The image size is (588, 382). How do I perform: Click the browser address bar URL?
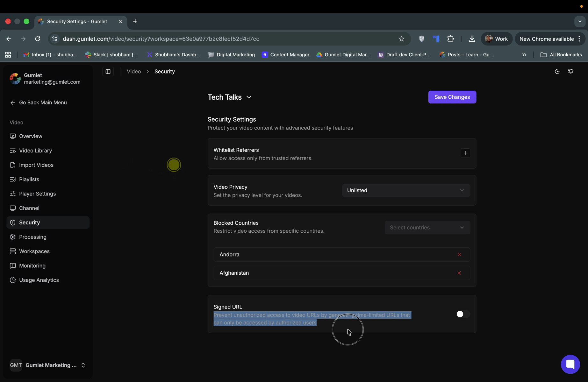coord(161,39)
